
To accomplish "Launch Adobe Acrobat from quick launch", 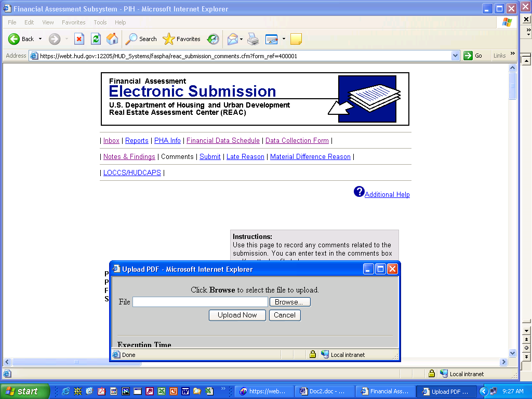I will click(x=101, y=391).
